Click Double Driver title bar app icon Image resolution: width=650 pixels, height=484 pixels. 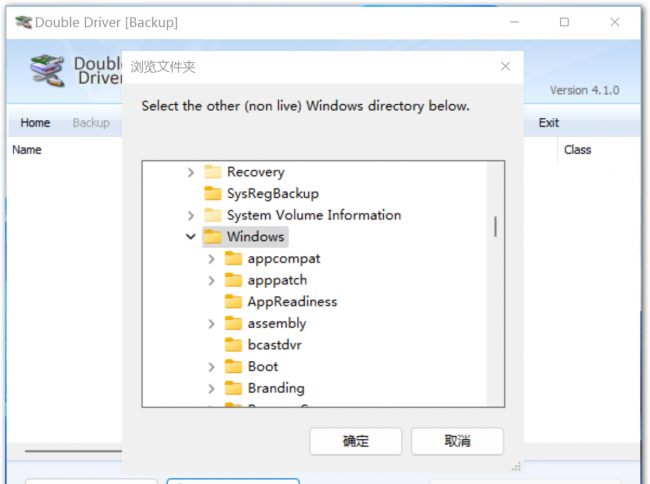click(x=23, y=22)
